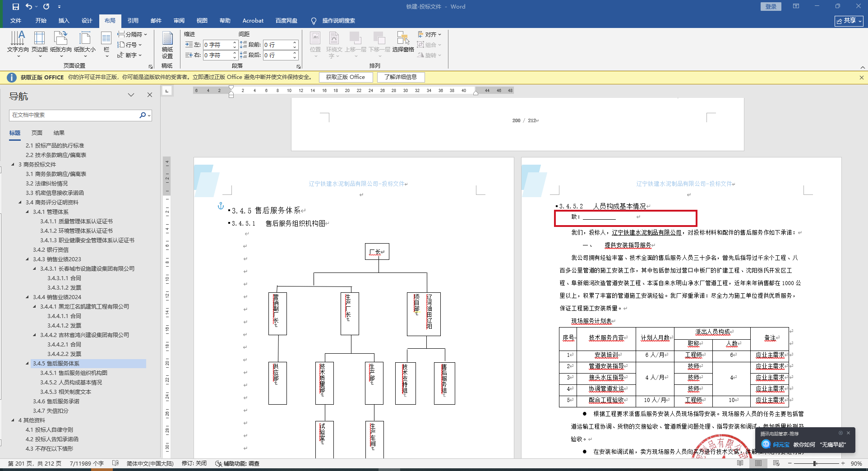Screen dimensions: 868x471
Task: Click the 获取正版 Office button
Action: tap(346, 77)
